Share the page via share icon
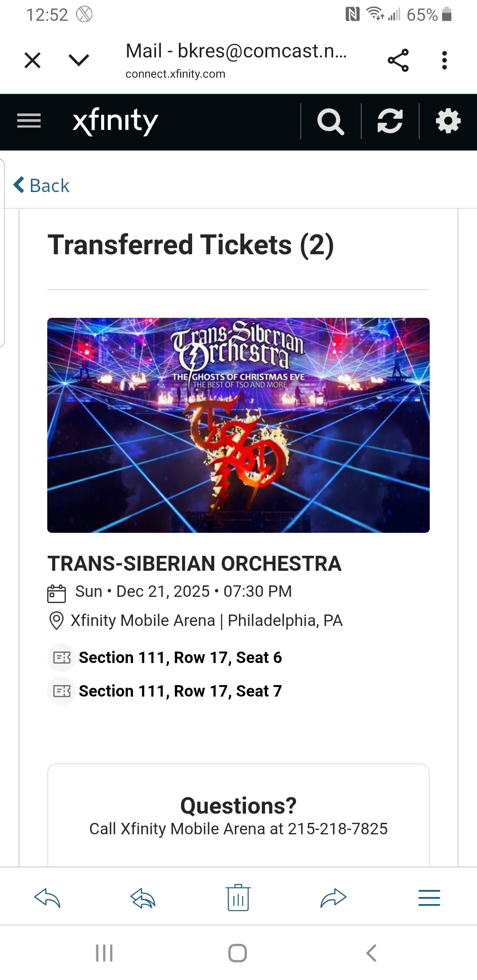The height and width of the screenshot is (980, 477). pyautogui.click(x=398, y=60)
